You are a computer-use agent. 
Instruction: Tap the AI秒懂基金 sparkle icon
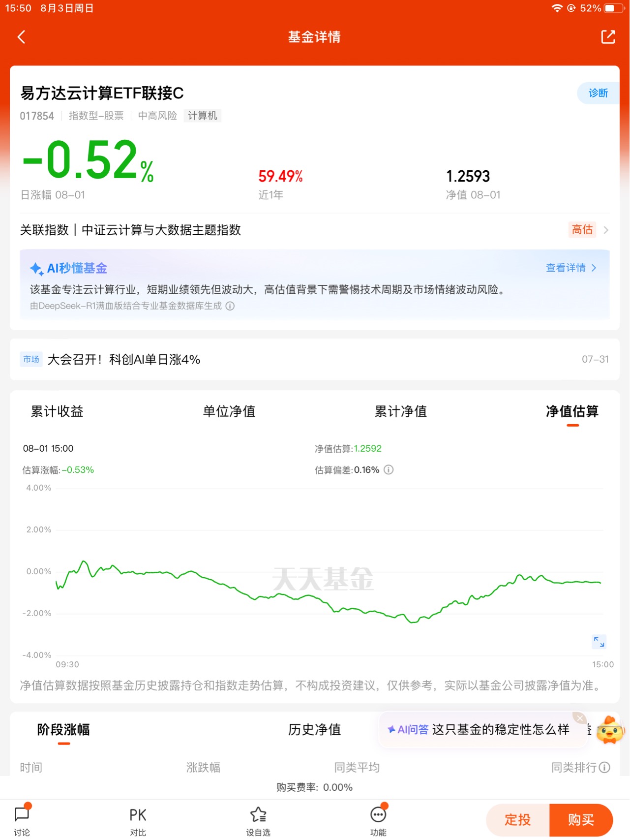point(36,269)
